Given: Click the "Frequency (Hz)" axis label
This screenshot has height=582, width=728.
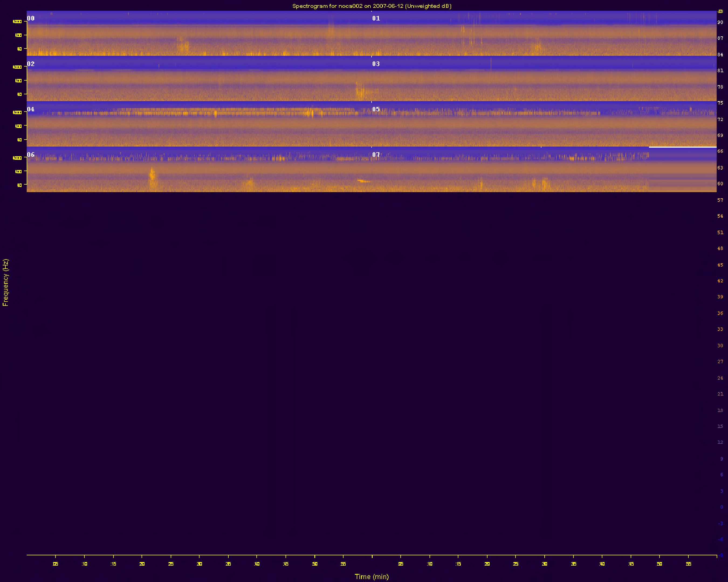Looking at the screenshot, I should (x=5, y=282).
